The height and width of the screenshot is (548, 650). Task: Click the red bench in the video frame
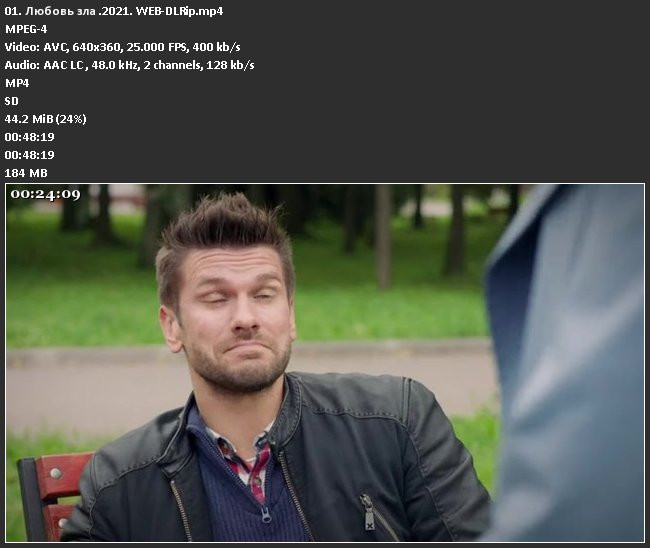(x=50, y=492)
